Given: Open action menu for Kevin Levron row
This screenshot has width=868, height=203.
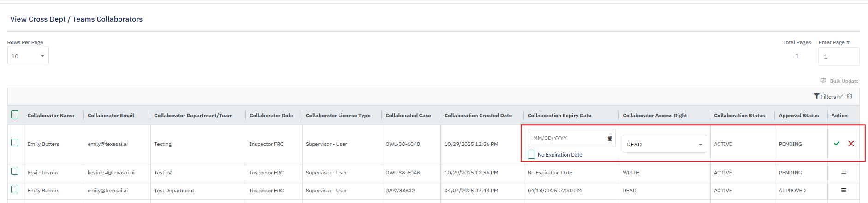Looking at the screenshot, I should click(844, 172).
